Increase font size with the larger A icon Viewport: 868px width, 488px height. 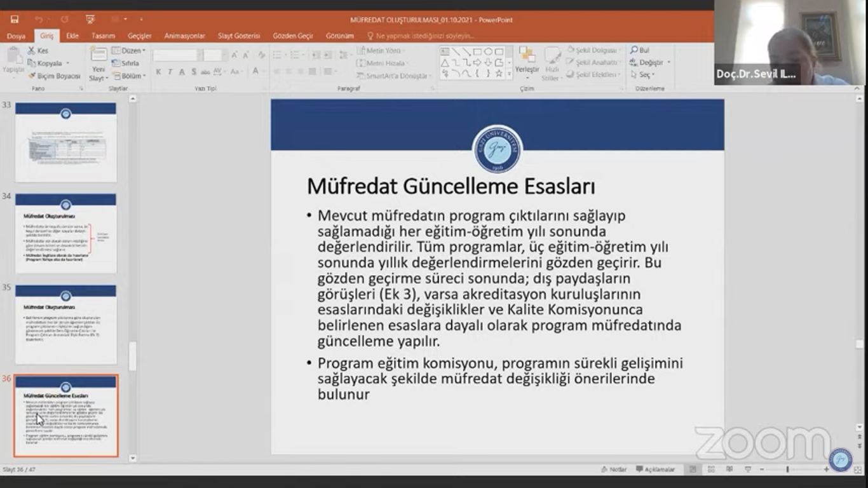coord(234,55)
